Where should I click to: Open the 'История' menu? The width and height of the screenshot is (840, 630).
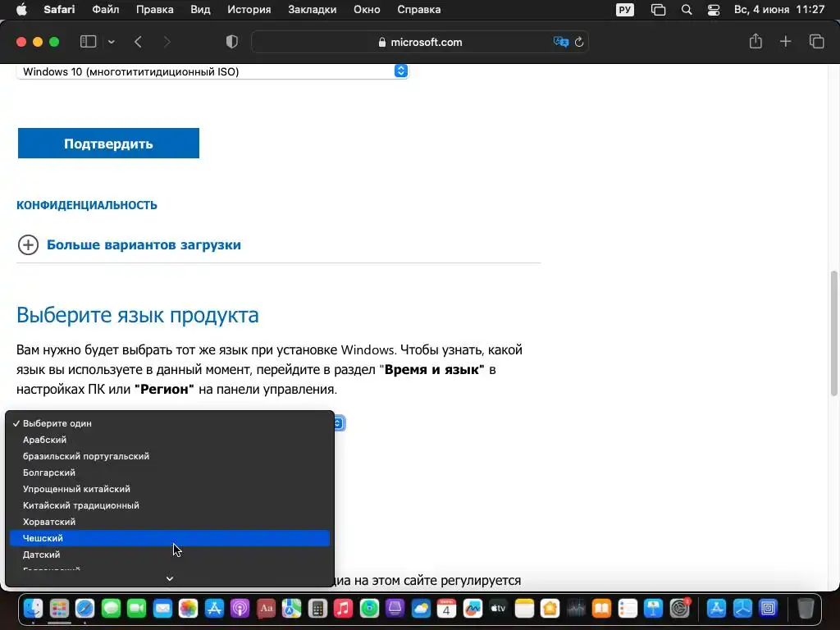(x=249, y=10)
